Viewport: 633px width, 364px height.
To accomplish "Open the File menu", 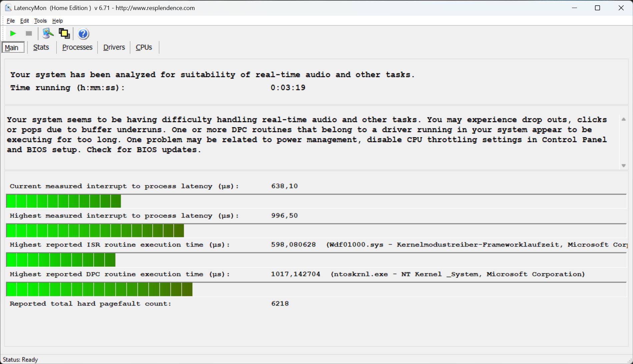I will tap(11, 21).
